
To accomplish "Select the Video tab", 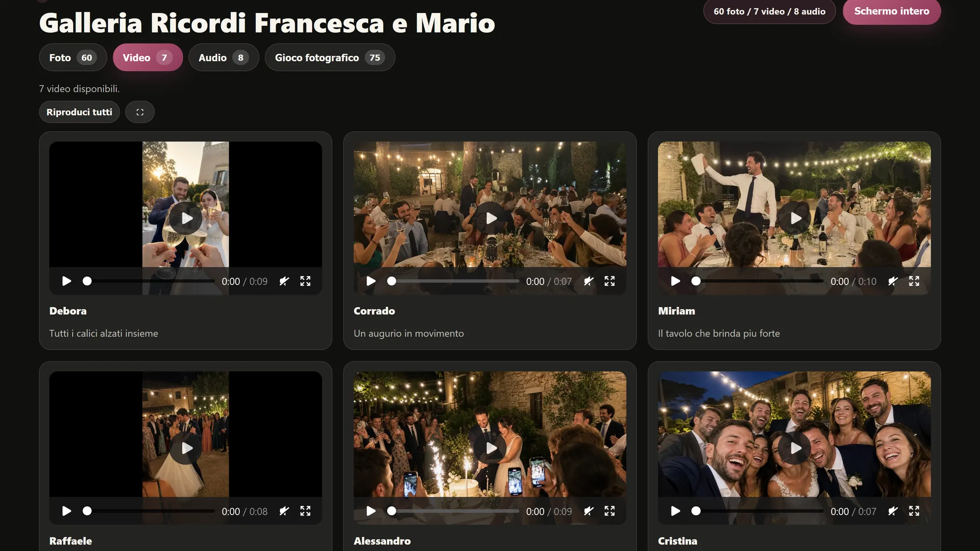I will tap(147, 57).
